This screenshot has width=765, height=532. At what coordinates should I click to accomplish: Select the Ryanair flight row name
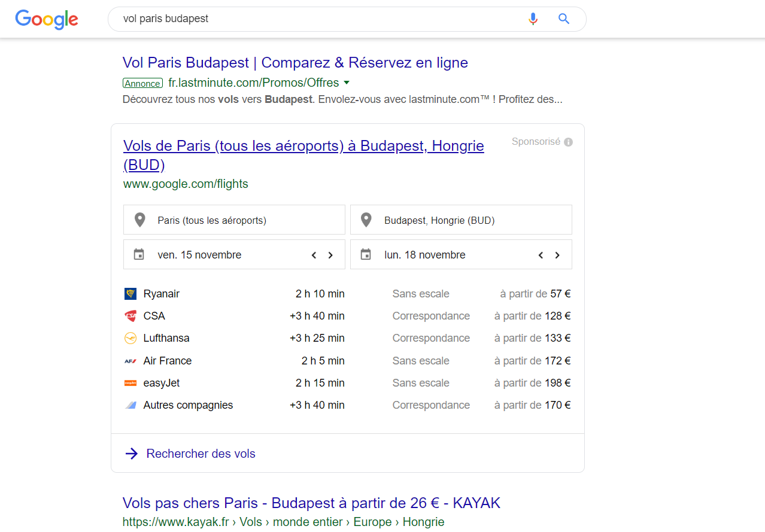pos(162,294)
